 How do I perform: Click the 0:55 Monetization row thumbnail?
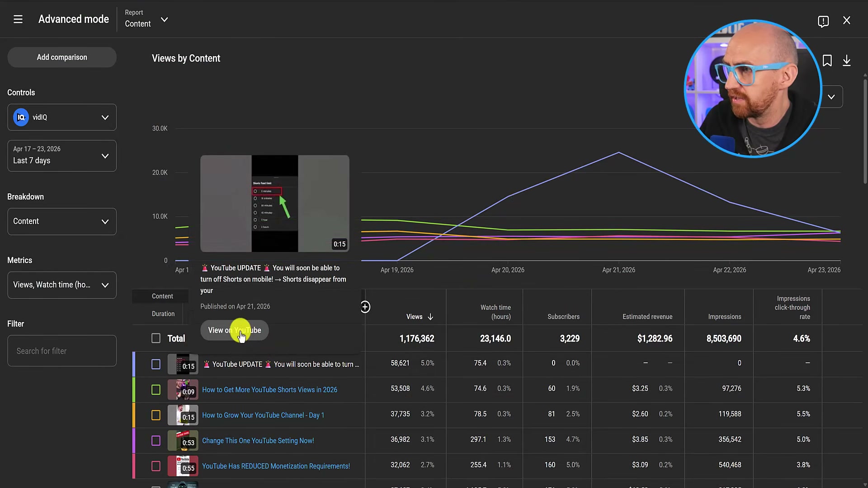tap(183, 466)
